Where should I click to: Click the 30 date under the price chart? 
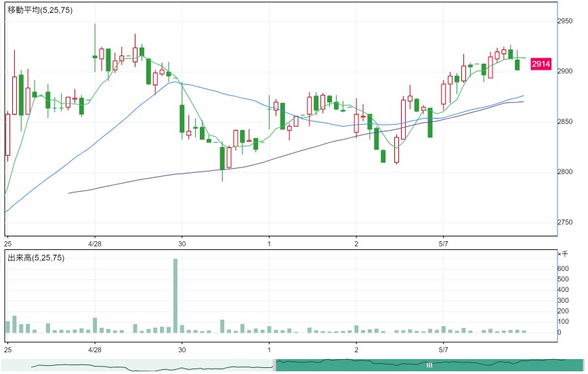(x=182, y=244)
